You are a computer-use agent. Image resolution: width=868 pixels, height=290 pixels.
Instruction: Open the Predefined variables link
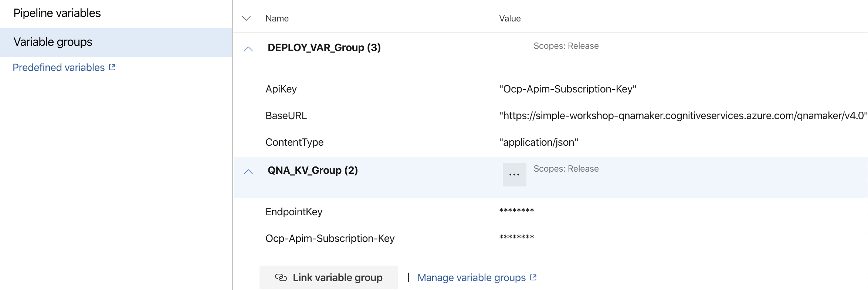pyautogui.click(x=59, y=67)
